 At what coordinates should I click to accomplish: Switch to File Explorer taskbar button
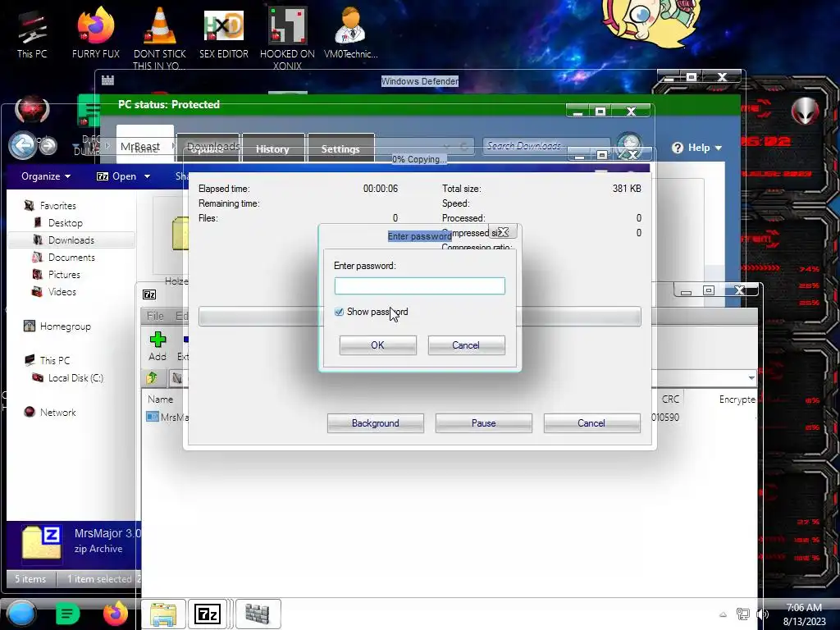pyautogui.click(x=163, y=614)
